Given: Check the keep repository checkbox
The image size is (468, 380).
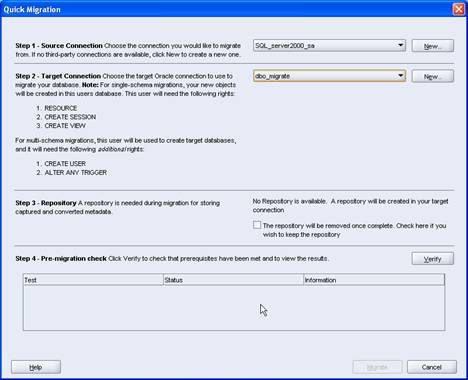Looking at the screenshot, I should click(257, 225).
